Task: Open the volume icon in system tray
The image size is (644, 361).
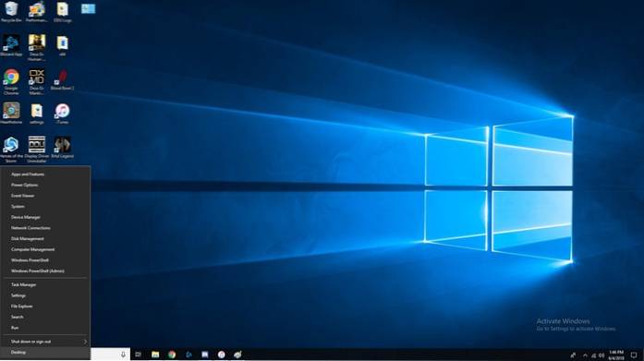Action: click(x=601, y=355)
